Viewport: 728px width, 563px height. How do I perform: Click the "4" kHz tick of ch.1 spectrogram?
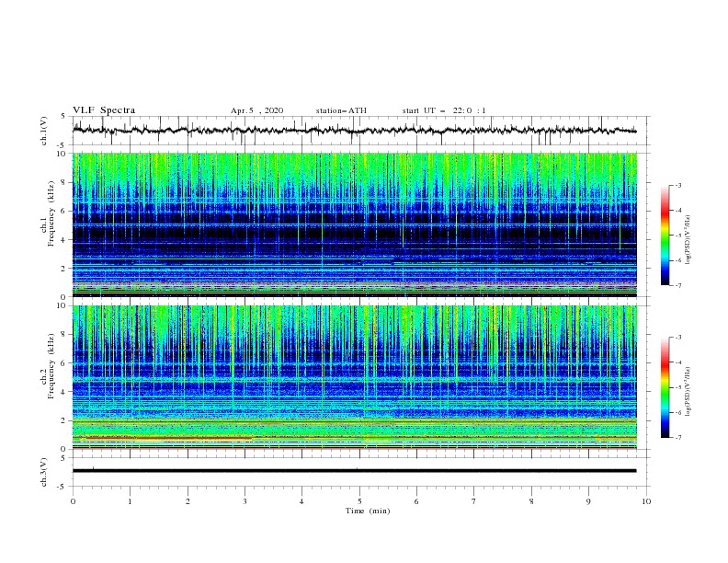tap(65, 240)
